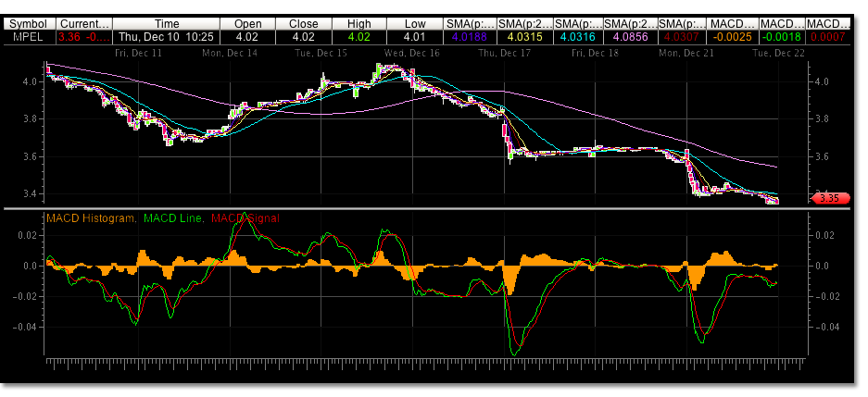Click the High column header

point(359,23)
